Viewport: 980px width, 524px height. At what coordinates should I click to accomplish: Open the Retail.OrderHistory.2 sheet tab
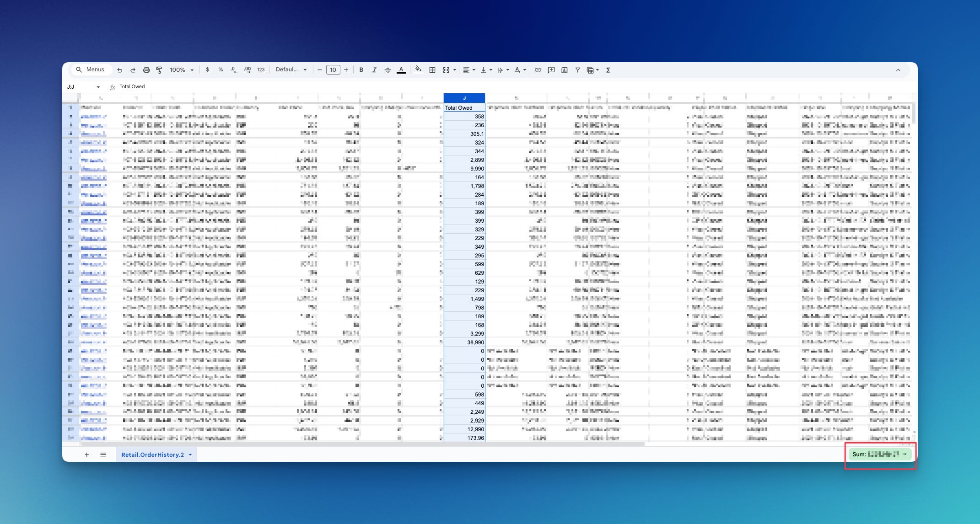pyautogui.click(x=153, y=454)
